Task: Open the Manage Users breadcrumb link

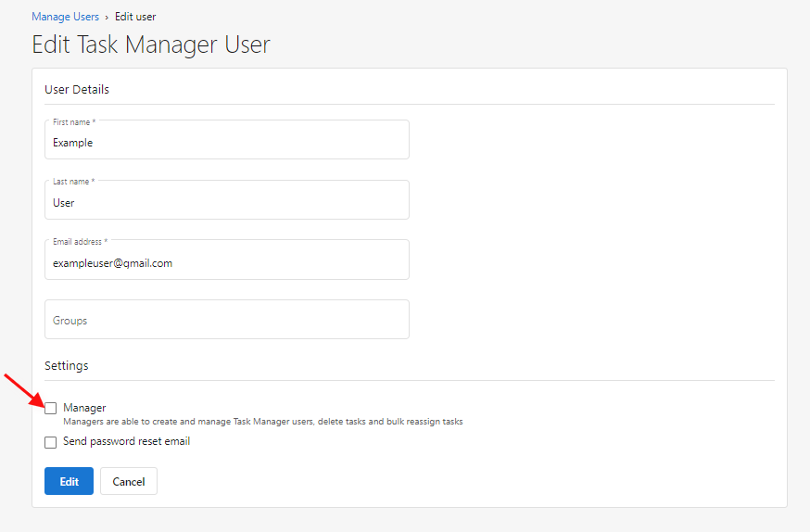Action: click(65, 17)
